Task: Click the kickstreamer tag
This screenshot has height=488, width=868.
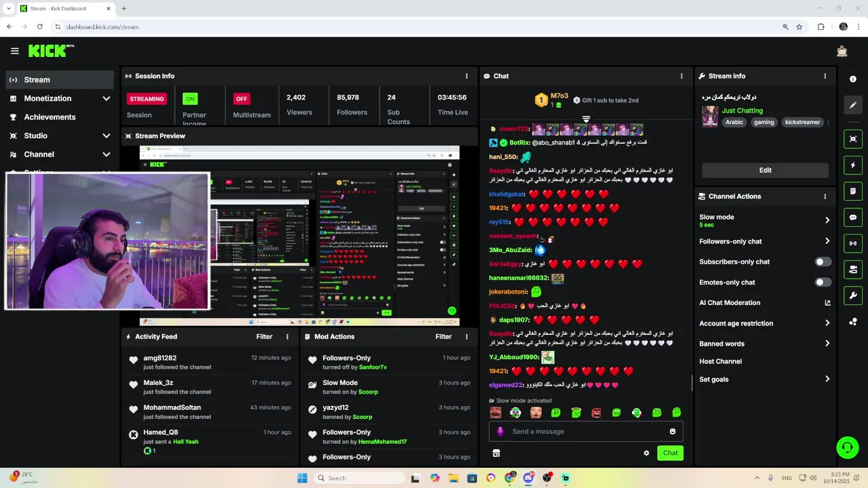Action: point(803,122)
